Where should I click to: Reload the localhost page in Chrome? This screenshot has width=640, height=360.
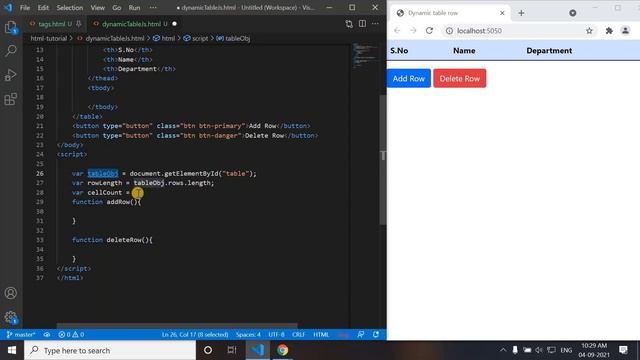[429, 31]
